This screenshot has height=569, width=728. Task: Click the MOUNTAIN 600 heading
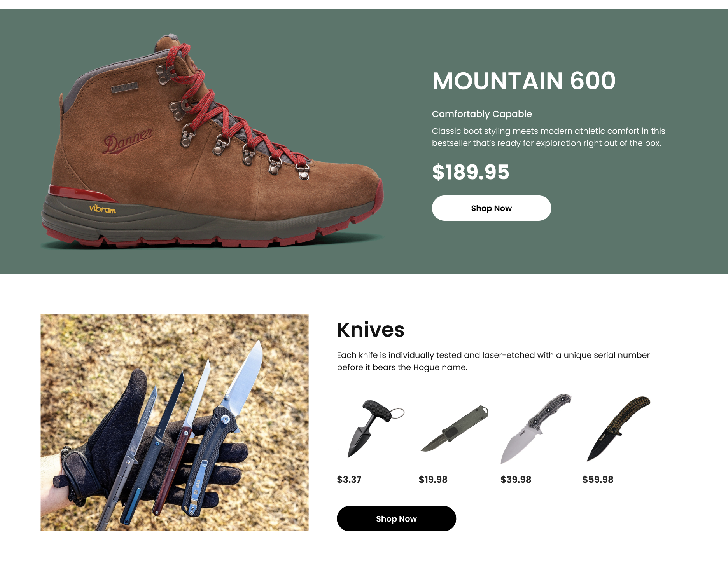[x=524, y=81]
